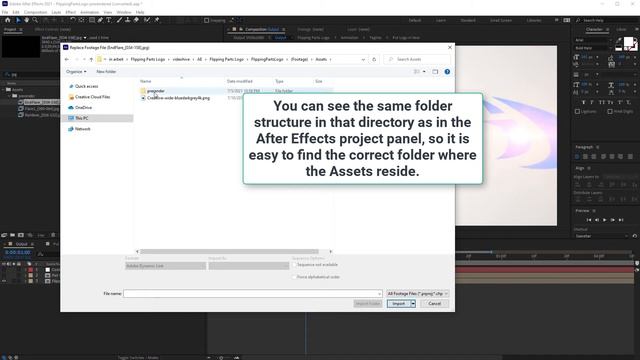Sort the file list by Date modified

click(240, 82)
